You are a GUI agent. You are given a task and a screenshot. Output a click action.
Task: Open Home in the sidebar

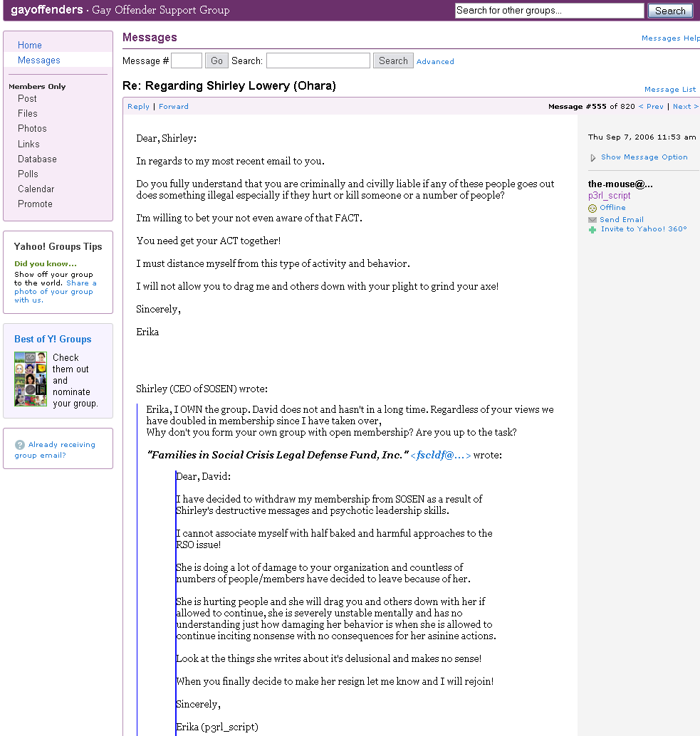(x=30, y=45)
